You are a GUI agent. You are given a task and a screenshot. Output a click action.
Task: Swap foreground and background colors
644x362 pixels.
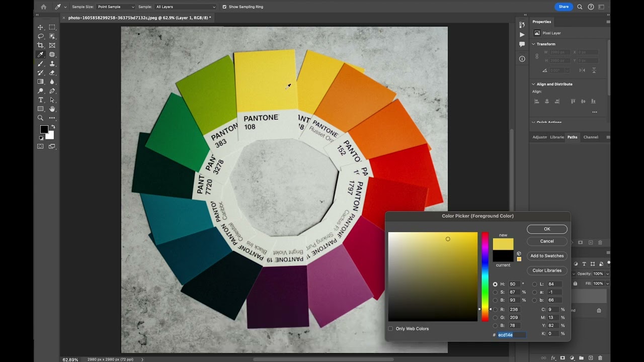[52, 127]
